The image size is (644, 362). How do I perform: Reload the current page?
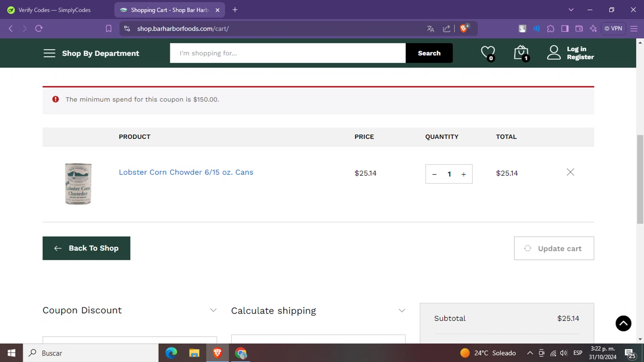click(x=39, y=29)
